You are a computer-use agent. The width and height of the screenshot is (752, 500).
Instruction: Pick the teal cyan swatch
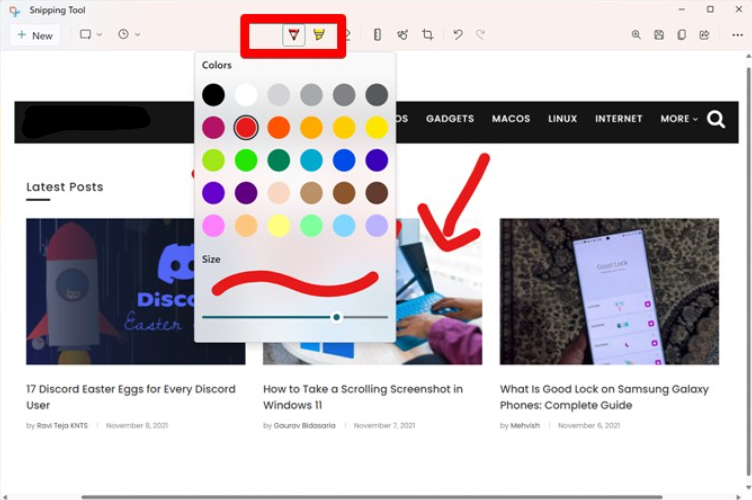pos(311,160)
